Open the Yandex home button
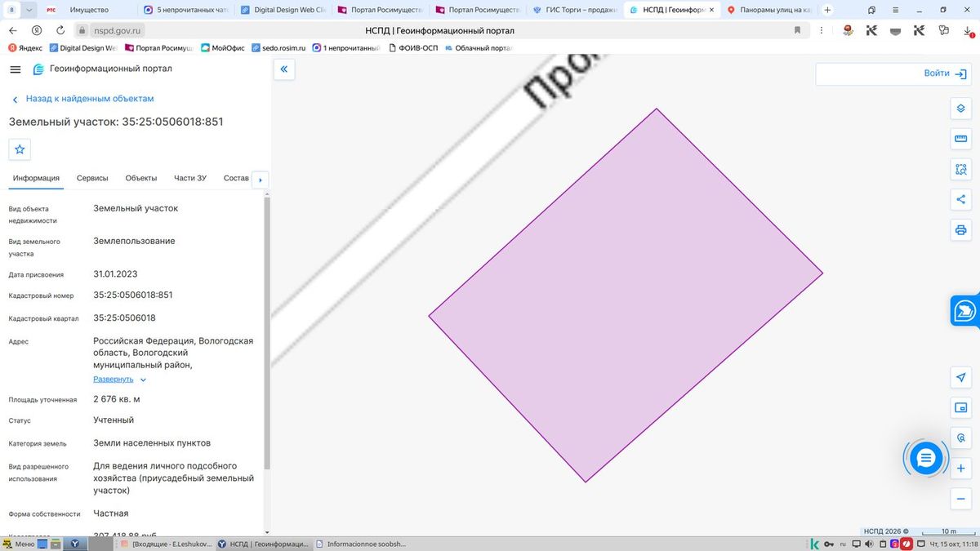The image size is (980, 551). pyautogui.click(x=37, y=30)
